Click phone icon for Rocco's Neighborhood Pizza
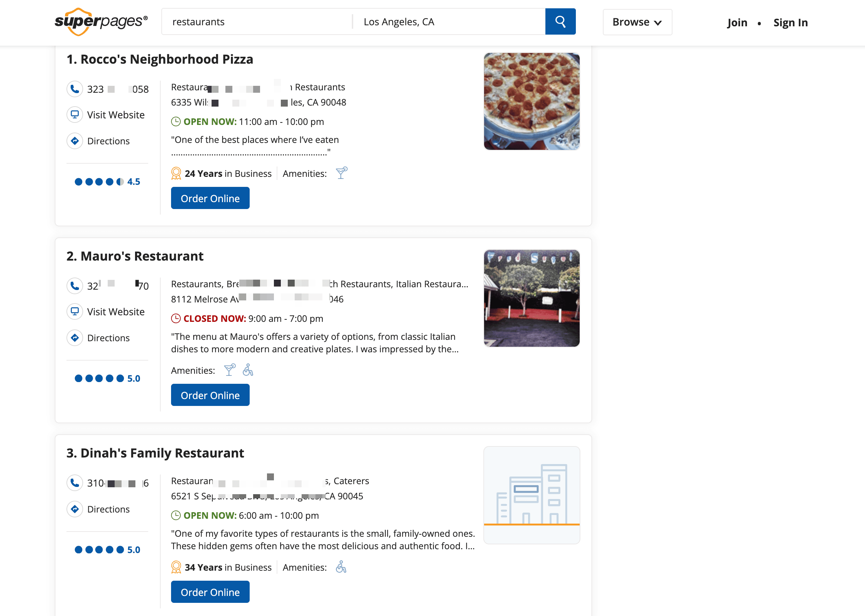 [75, 89]
